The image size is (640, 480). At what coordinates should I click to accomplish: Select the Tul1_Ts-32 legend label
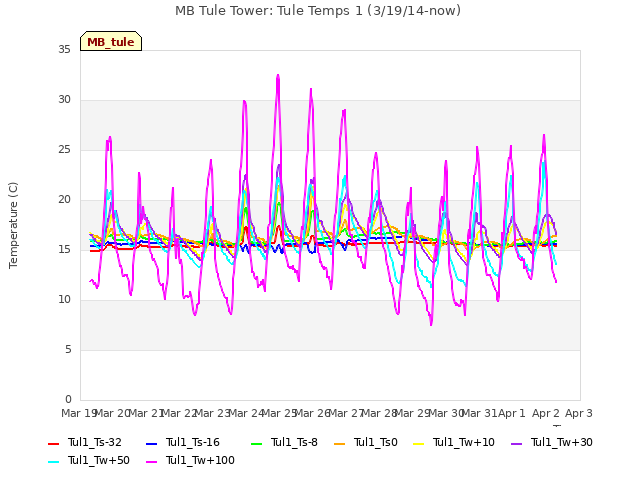95,442
